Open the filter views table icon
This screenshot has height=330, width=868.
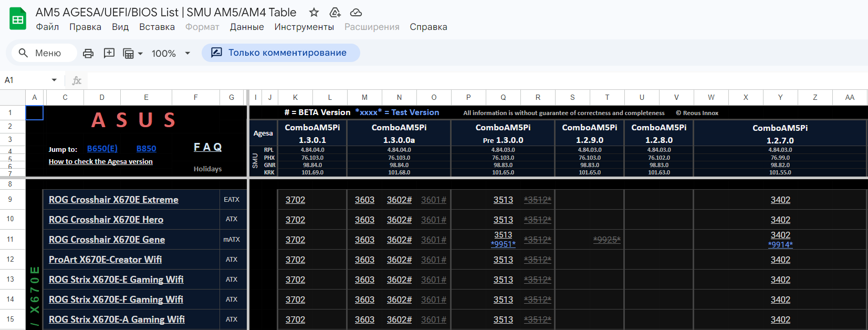(128, 53)
